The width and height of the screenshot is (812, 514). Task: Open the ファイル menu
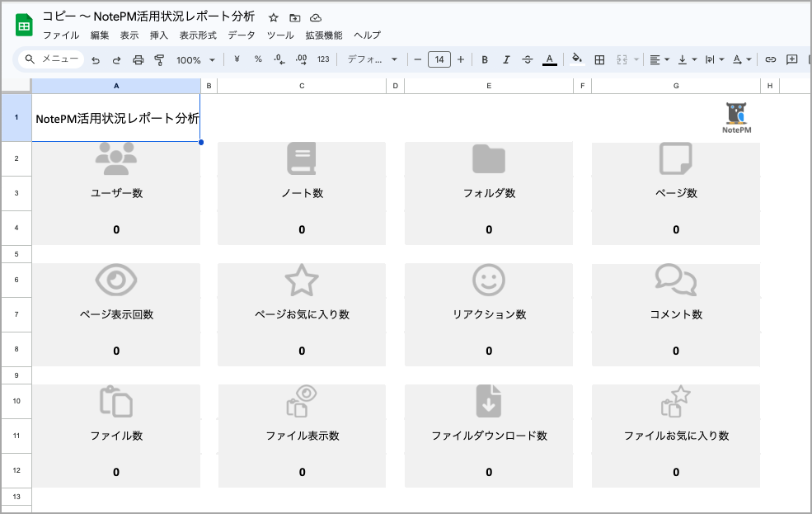tap(60, 35)
